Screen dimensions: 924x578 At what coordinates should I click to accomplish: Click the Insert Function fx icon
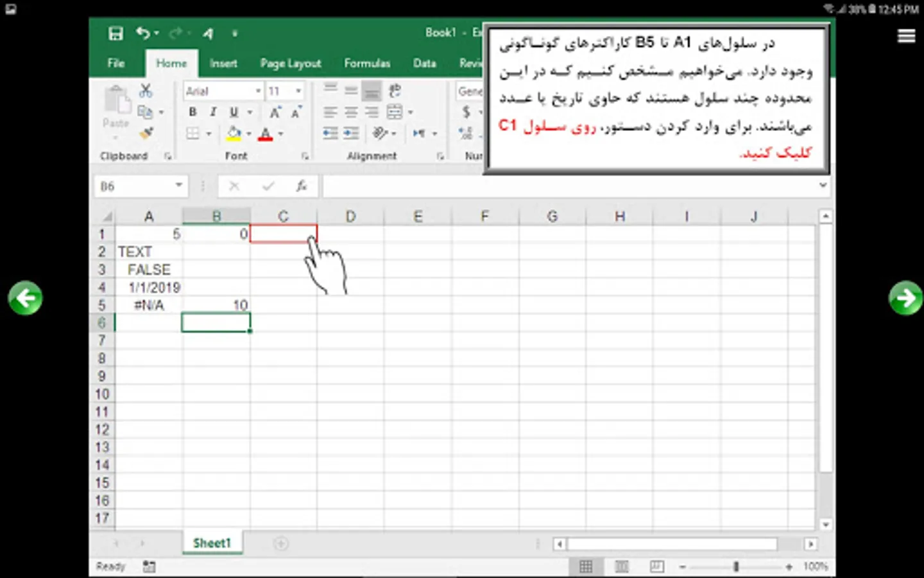301,186
